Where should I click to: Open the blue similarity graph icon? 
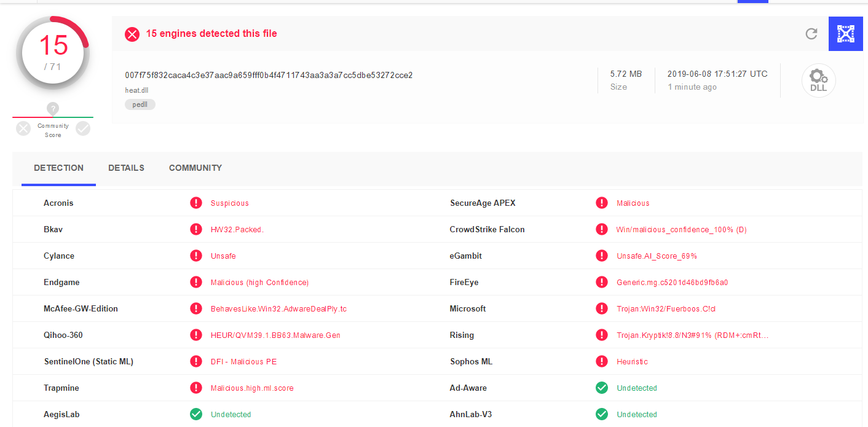pos(846,34)
